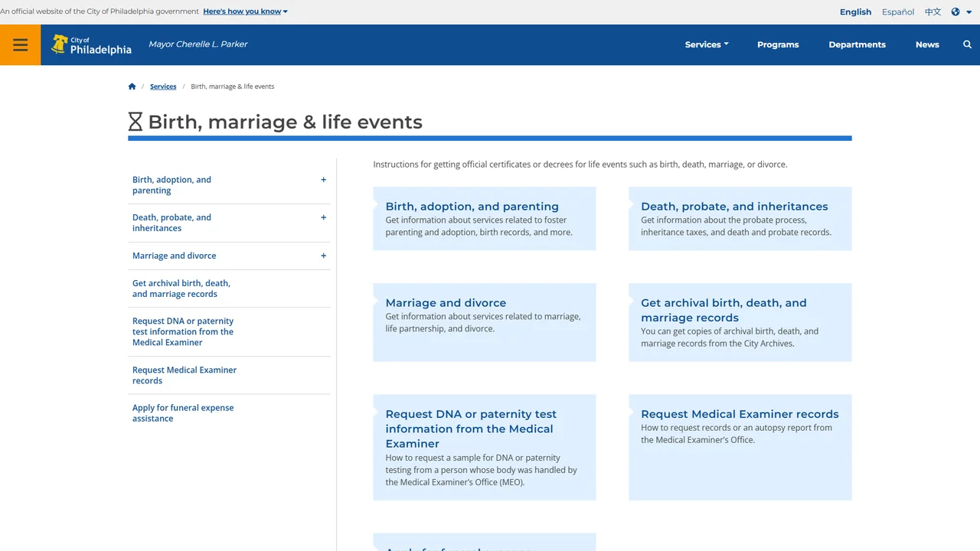
Task: Open the Death, probate, and inheritances card
Action: pyautogui.click(x=740, y=218)
